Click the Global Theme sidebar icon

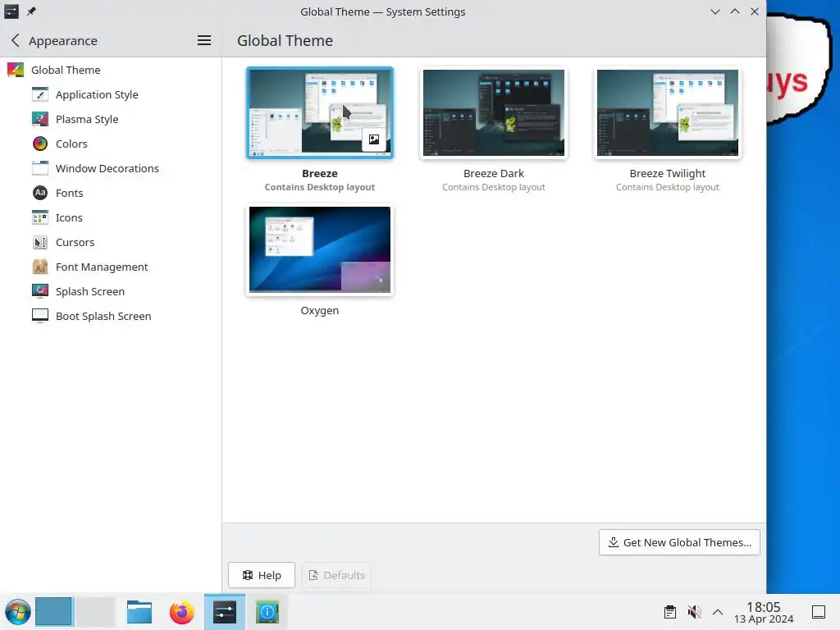pos(16,70)
